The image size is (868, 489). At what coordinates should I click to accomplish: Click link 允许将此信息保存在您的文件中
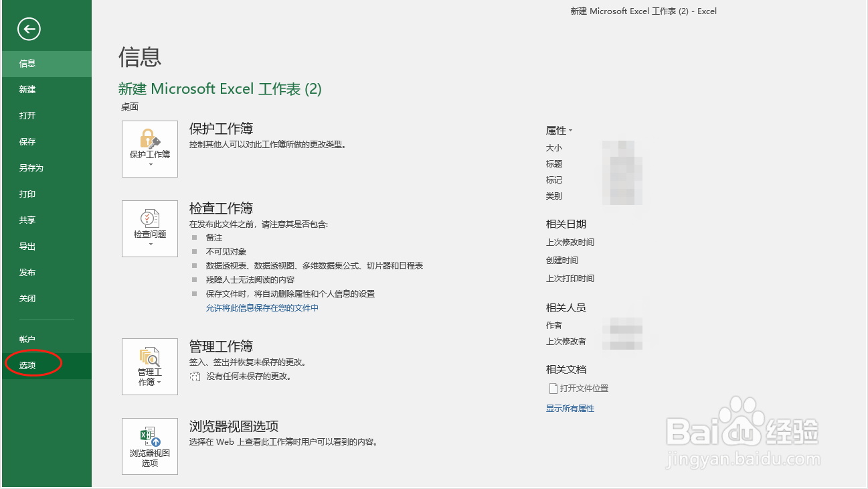pyautogui.click(x=262, y=308)
